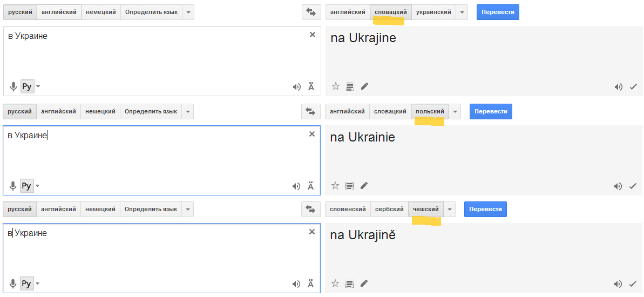Play source audio in the third input box

(x=296, y=283)
